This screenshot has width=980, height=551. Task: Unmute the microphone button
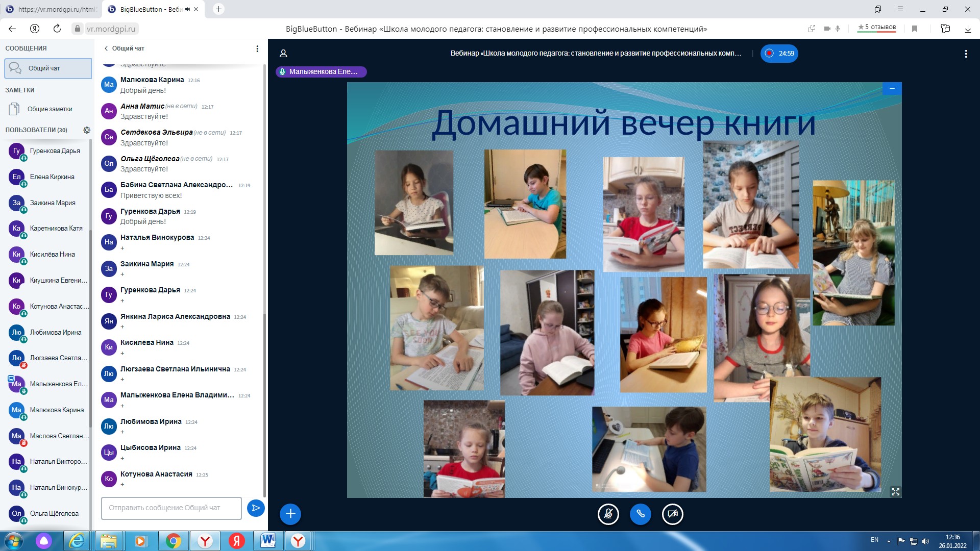pyautogui.click(x=608, y=514)
